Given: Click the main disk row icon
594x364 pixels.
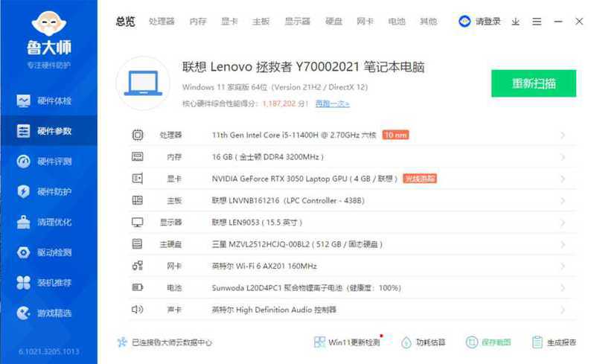Looking at the screenshot, I should (x=137, y=244).
